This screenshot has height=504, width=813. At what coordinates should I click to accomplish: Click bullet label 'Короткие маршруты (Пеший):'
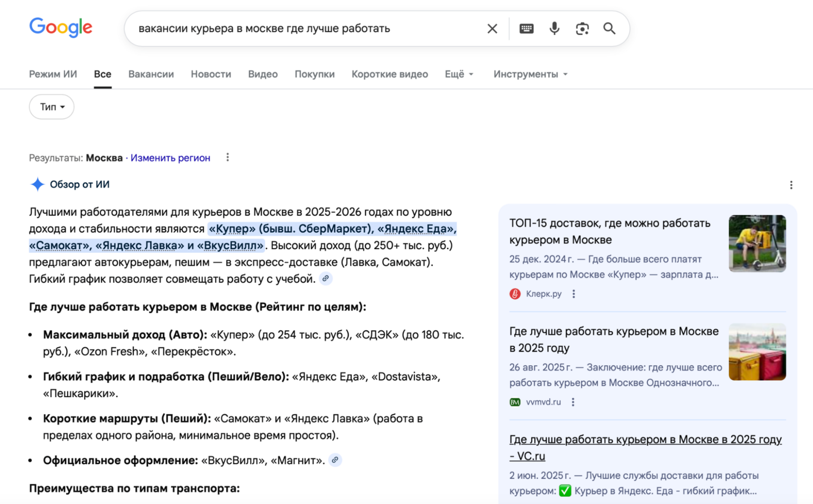click(x=127, y=418)
